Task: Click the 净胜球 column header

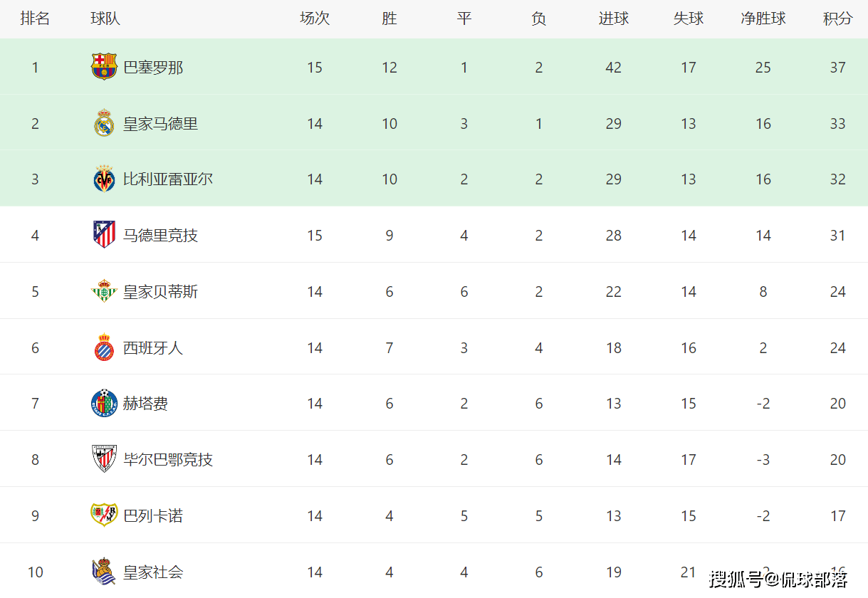Action: coord(763,19)
